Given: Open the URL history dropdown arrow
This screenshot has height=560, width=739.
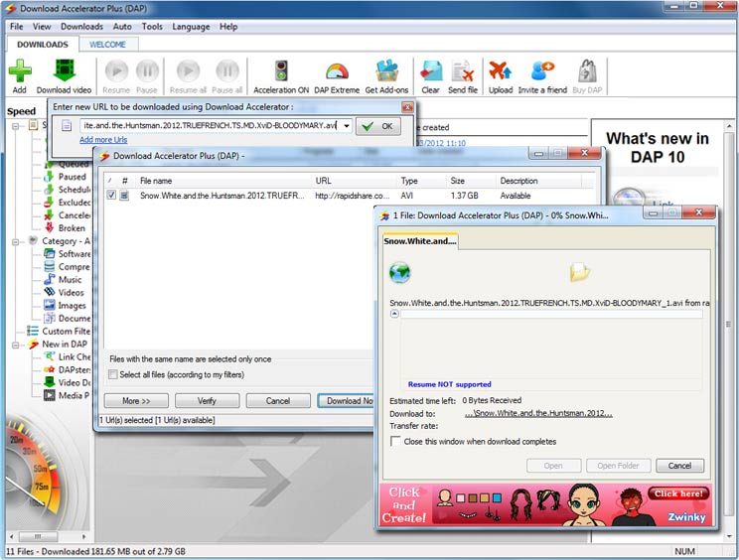Looking at the screenshot, I should coord(347,126).
